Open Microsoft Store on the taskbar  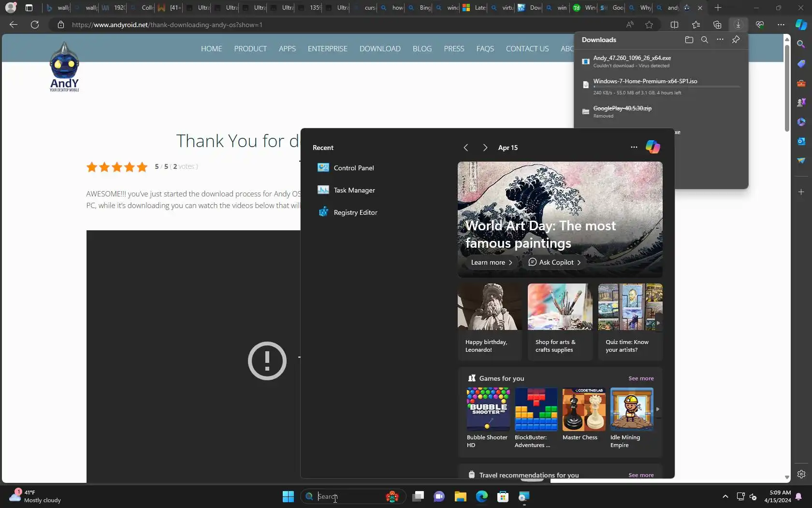pyautogui.click(x=503, y=496)
